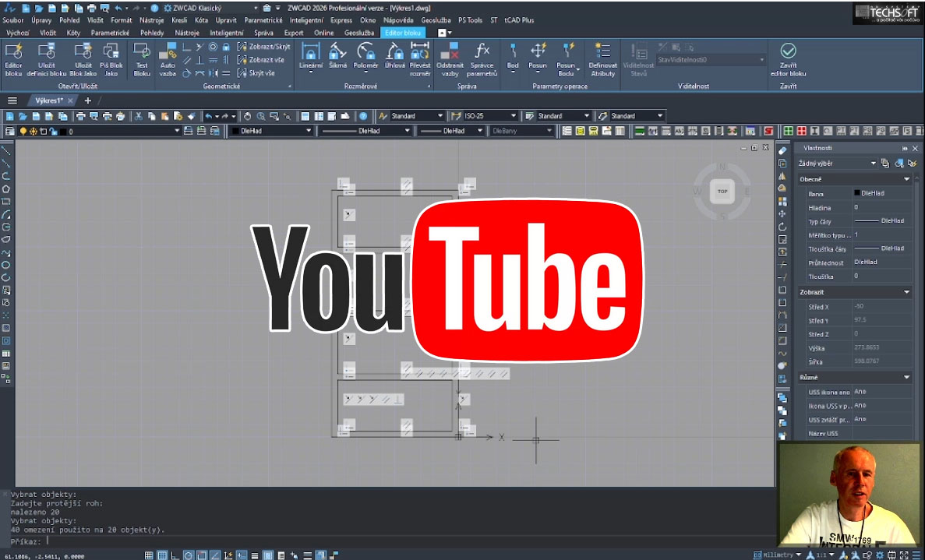925x560 pixels.
Task: Open the ISO-25 dimension style dropdown
Action: 514,116
